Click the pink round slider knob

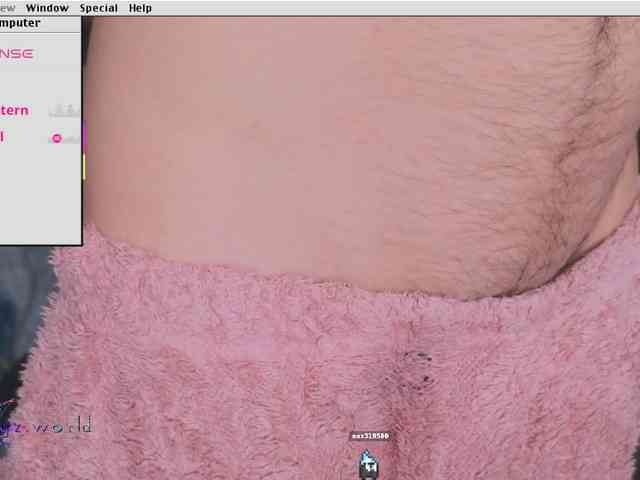[x=57, y=138]
